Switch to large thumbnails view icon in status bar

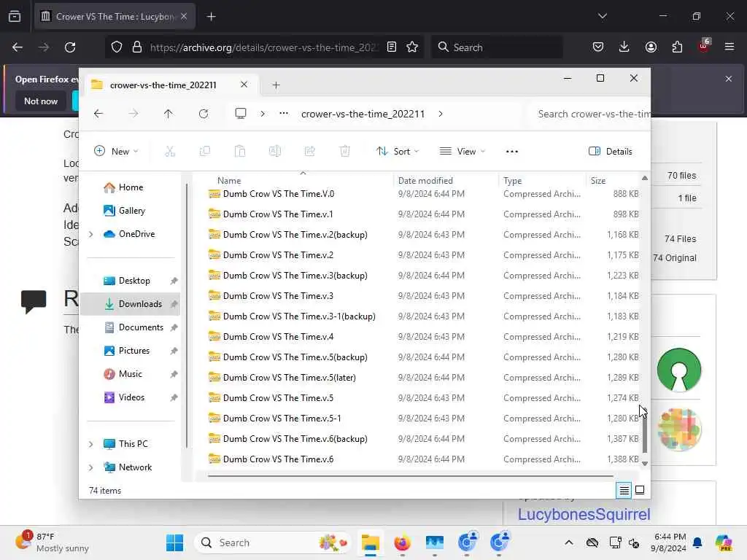point(640,490)
